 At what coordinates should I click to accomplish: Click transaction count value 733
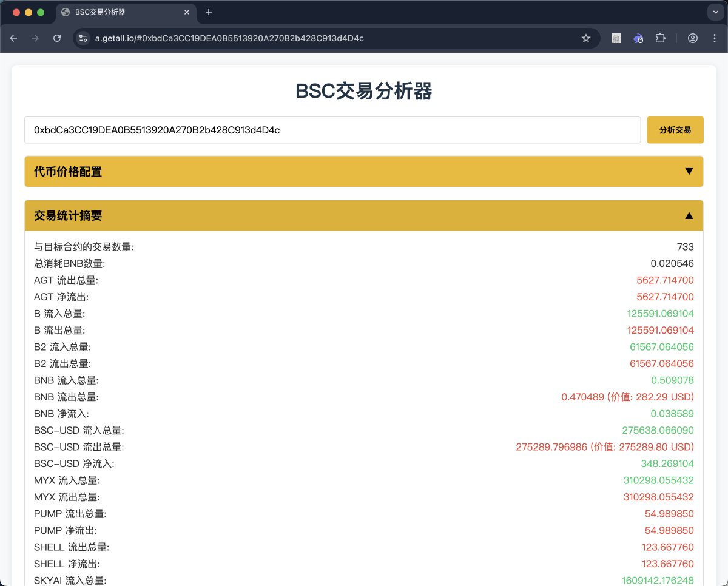pyautogui.click(x=686, y=247)
